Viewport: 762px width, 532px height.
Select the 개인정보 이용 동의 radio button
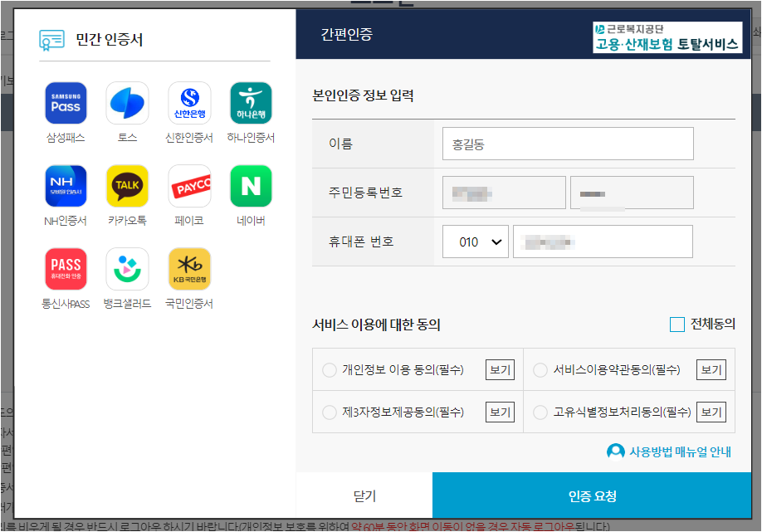click(330, 369)
